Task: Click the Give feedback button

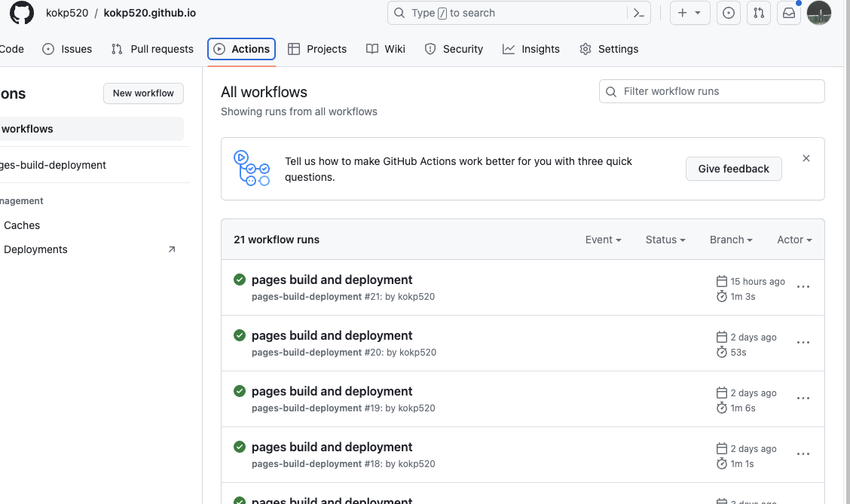Action: pyautogui.click(x=733, y=169)
